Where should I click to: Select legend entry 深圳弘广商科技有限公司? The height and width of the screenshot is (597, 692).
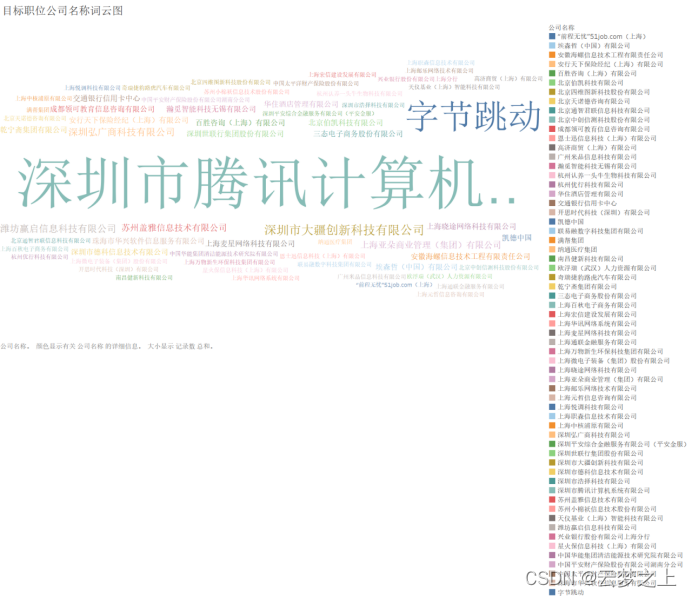point(590,435)
